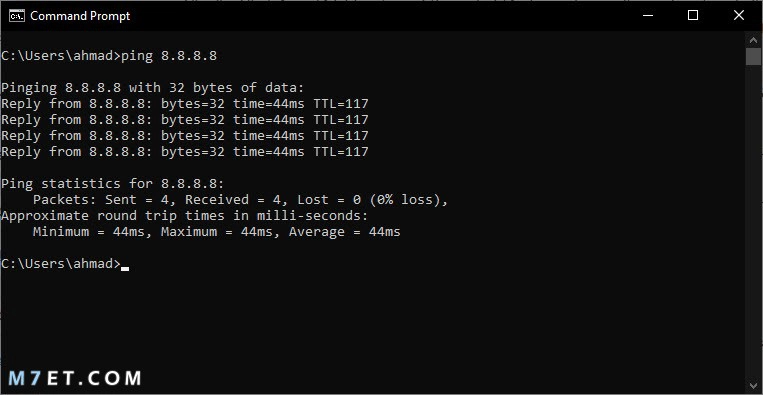Click the 'ping 8.8.8.8' command text
Image resolution: width=763 pixels, height=395 pixels.
point(169,56)
